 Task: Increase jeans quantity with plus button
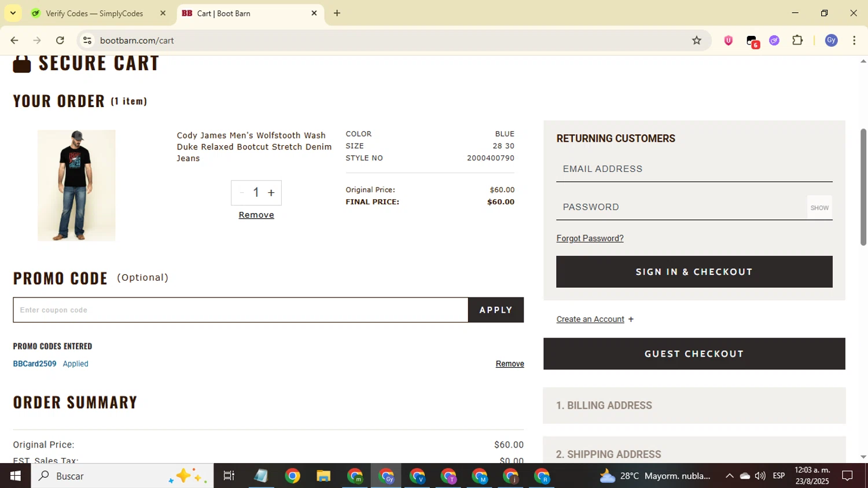point(271,193)
